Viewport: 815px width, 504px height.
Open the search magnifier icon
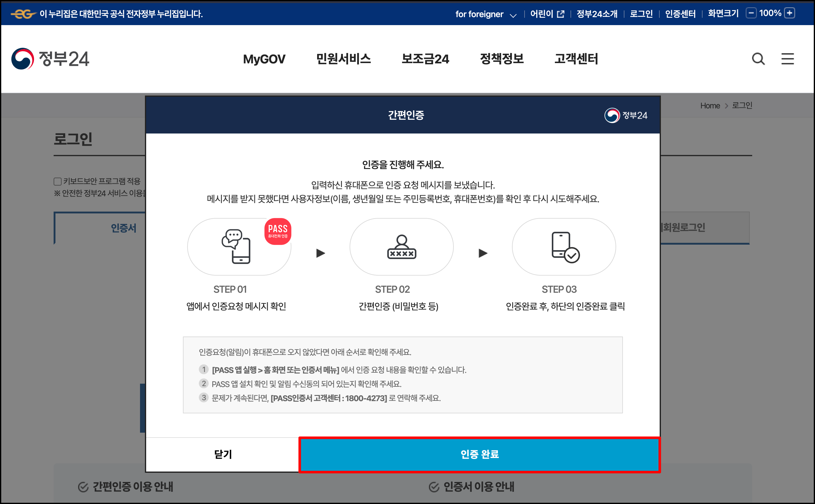click(758, 59)
